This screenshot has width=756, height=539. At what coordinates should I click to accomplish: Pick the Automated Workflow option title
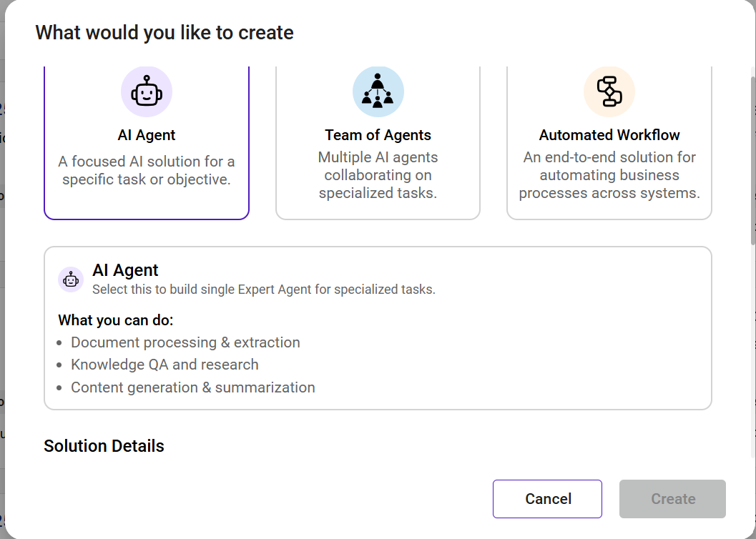(609, 135)
